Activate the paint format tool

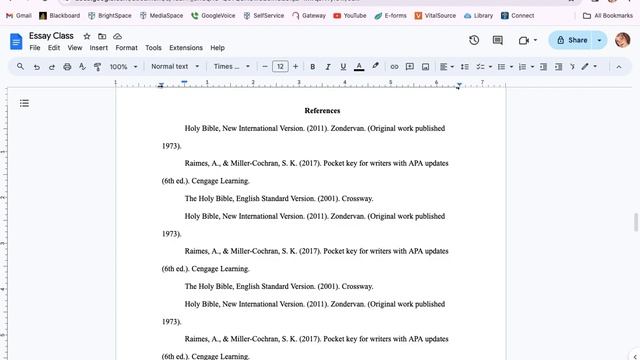98,67
